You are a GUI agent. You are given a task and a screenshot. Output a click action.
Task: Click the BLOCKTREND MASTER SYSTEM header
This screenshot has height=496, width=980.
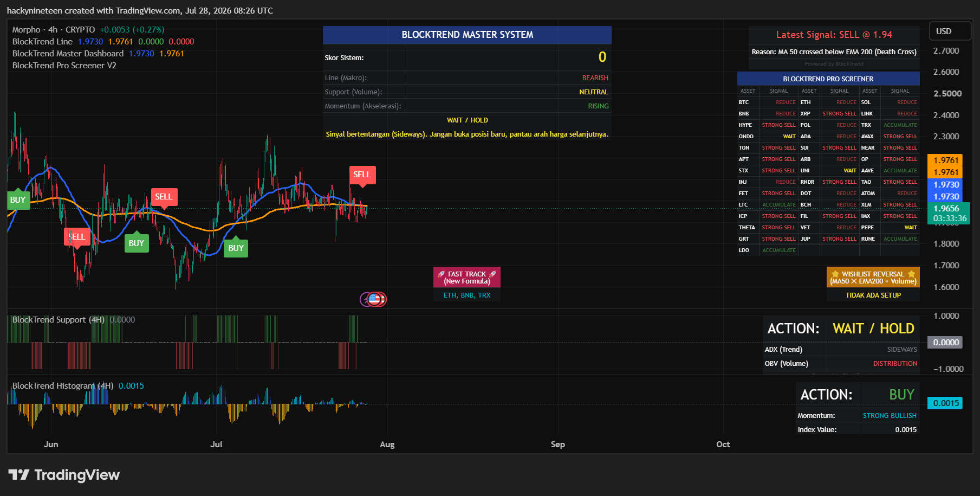click(x=467, y=35)
